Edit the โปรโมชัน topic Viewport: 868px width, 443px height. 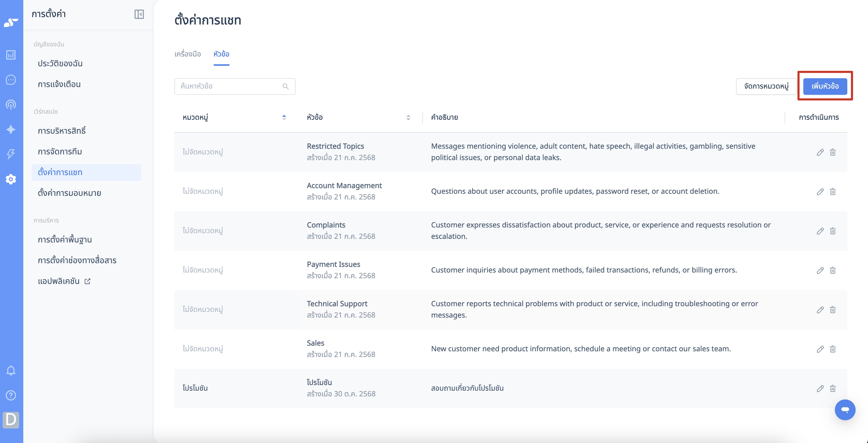[820, 389]
